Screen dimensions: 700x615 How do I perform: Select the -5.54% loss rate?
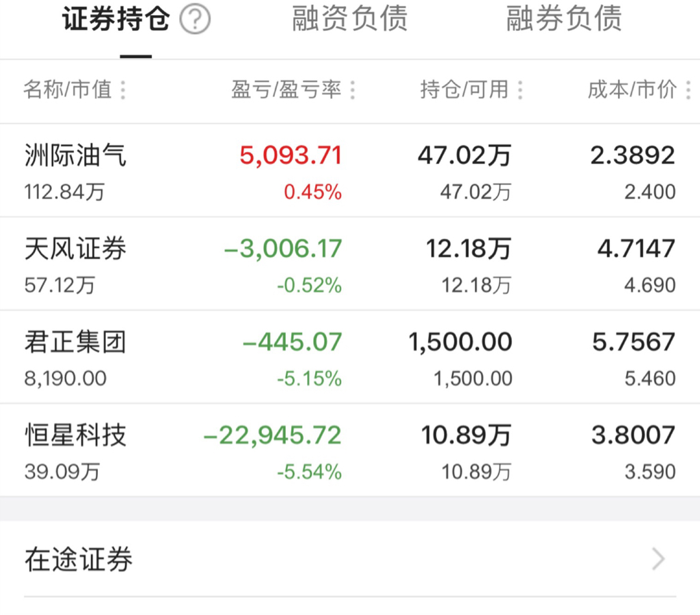pos(310,471)
